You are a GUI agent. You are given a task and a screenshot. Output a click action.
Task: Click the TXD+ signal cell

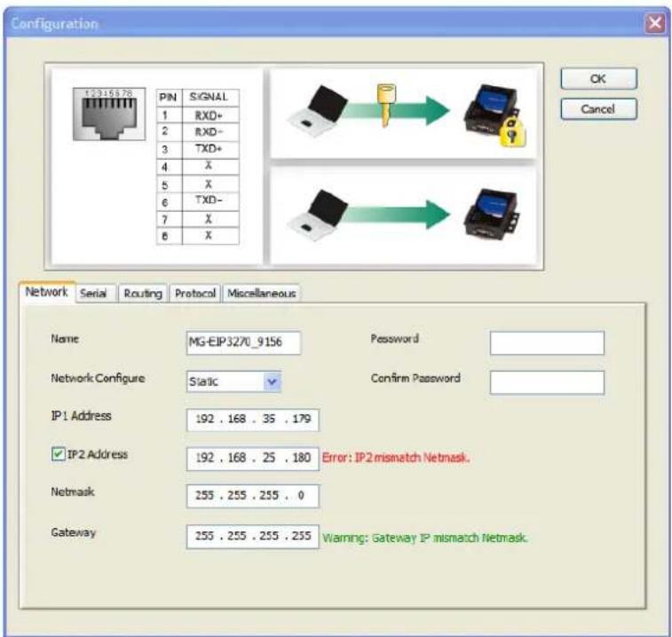click(x=210, y=149)
